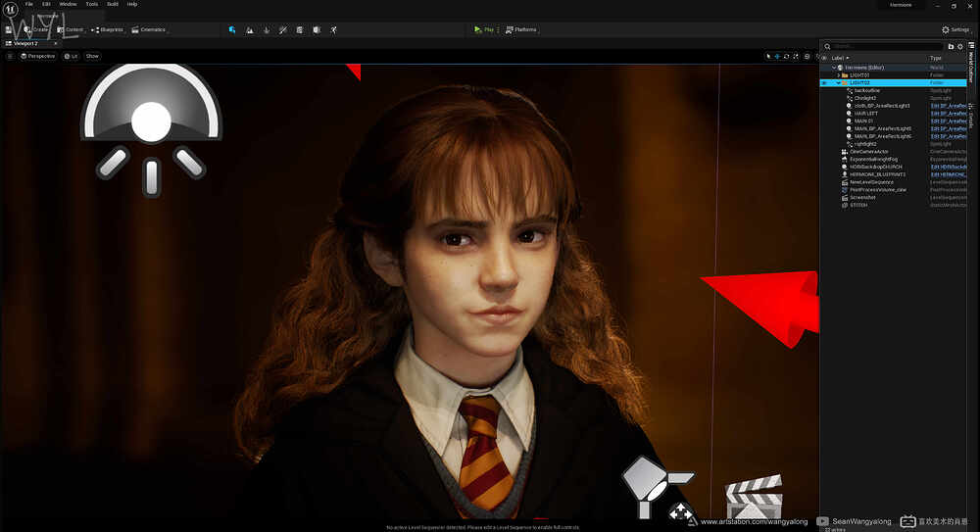The height and width of the screenshot is (532, 980).
Task: Open the Platforms menu
Action: coord(521,29)
